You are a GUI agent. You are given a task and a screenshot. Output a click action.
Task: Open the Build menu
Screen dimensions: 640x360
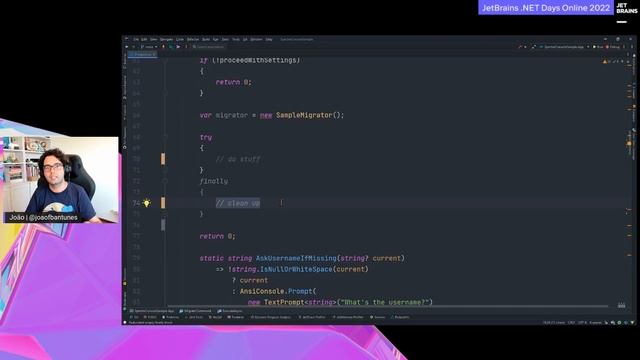pyautogui.click(x=206, y=39)
